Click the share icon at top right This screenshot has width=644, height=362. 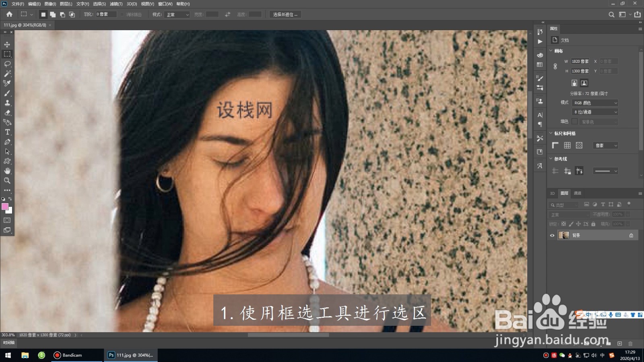(x=638, y=14)
